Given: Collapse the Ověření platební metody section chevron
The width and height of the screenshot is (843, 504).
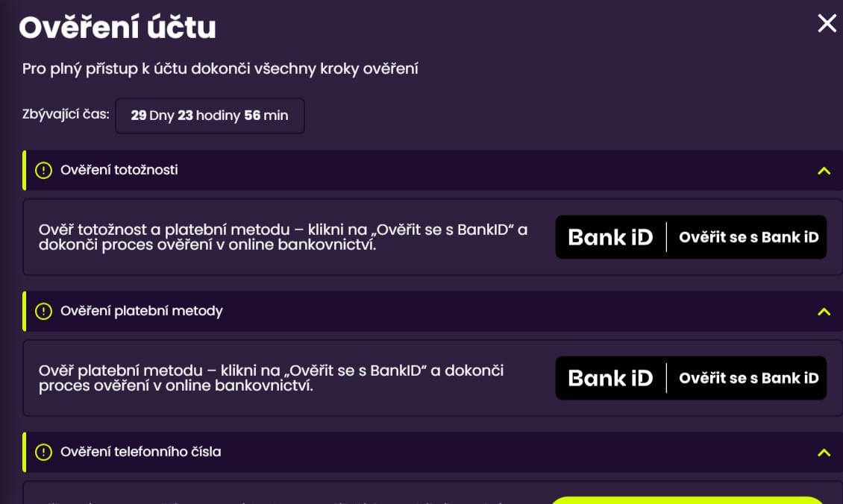Looking at the screenshot, I should (x=824, y=312).
